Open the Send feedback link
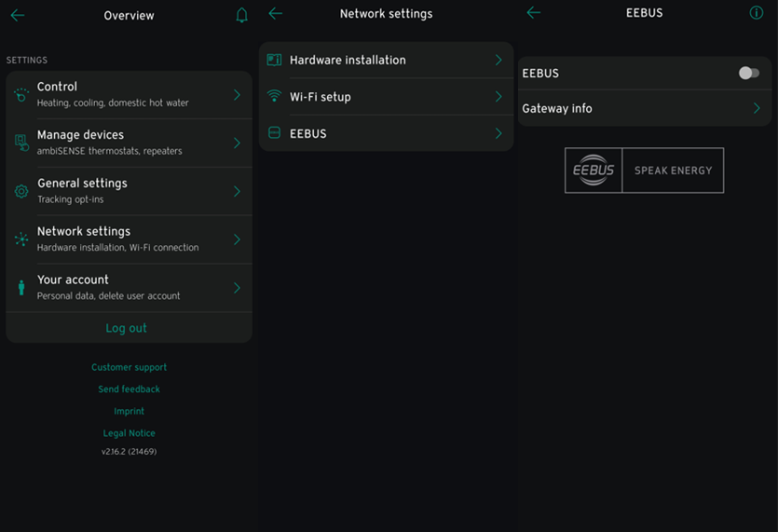This screenshot has width=778, height=532. tap(129, 389)
